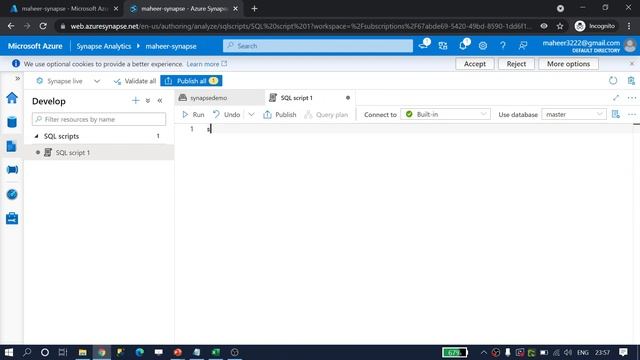Click maheer-synapse workspace breadcrumb
Viewport: 640px width, 360px height.
coord(171,46)
